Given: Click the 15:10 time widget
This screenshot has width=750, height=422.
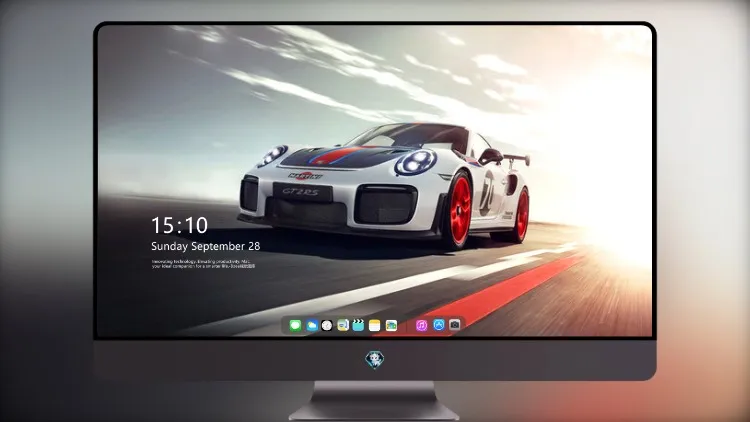Looking at the screenshot, I should tap(179, 225).
